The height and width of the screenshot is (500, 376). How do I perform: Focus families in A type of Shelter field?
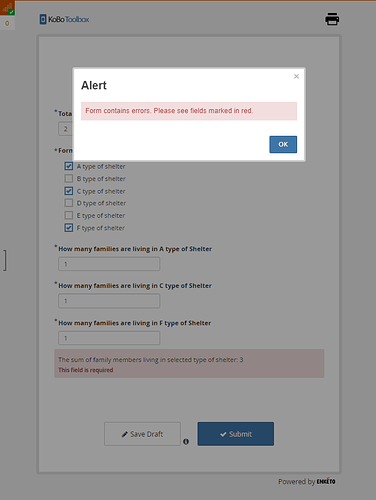pos(109,264)
